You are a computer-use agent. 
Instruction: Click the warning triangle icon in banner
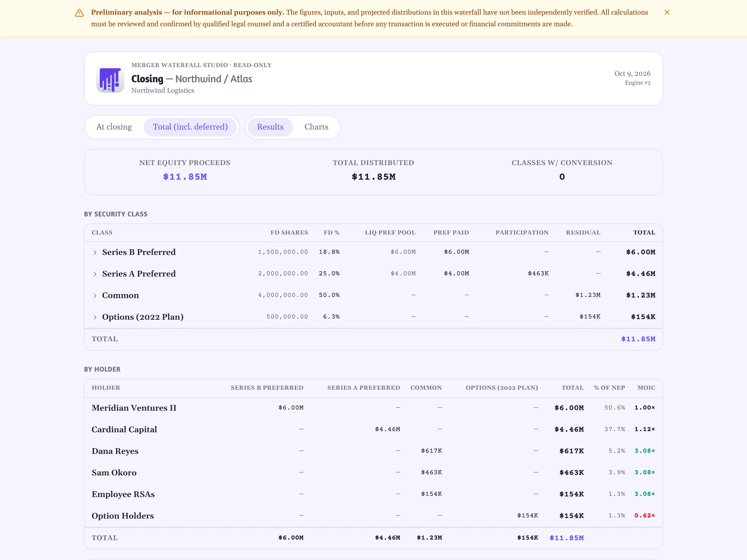79,13
